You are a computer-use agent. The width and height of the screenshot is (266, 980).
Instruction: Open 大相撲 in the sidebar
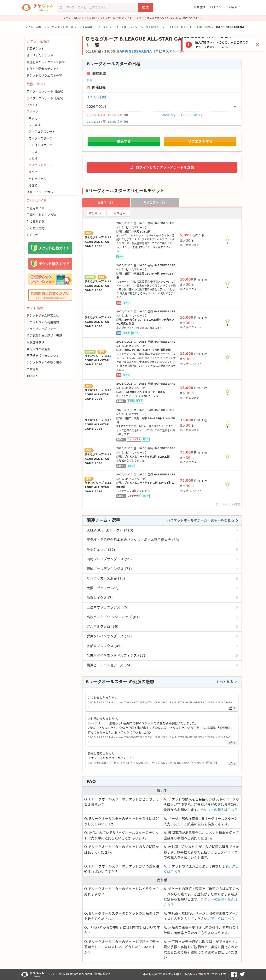pyautogui.click(x=33, y=159)
